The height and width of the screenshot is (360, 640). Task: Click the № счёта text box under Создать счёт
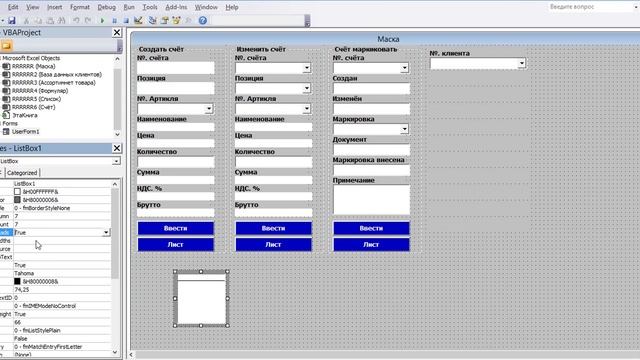coord(176,68)
